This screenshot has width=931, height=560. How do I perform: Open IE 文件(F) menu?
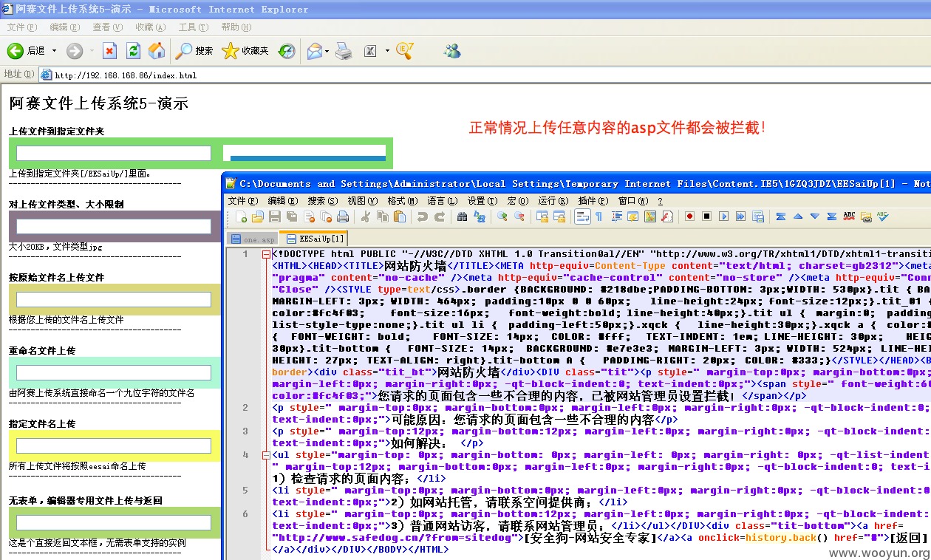click(x=21, y=27)
